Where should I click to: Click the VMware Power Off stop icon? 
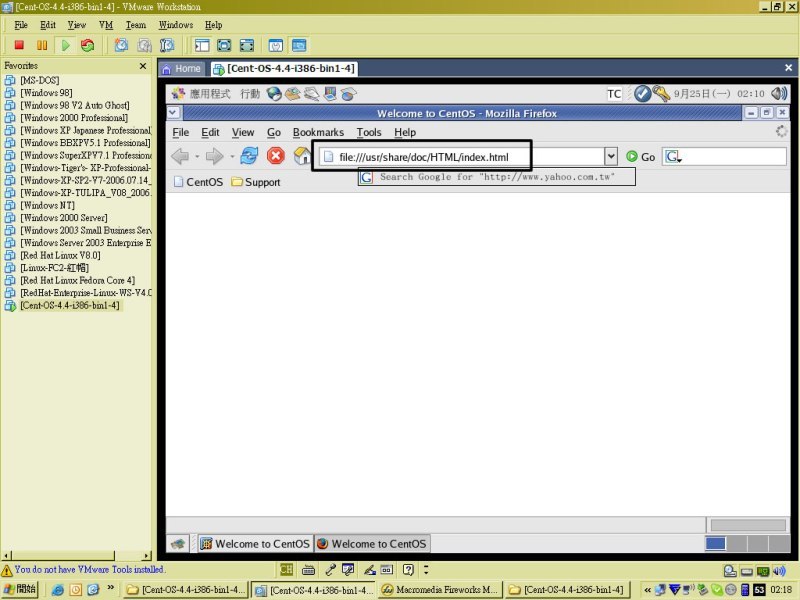tap(19, 45)
